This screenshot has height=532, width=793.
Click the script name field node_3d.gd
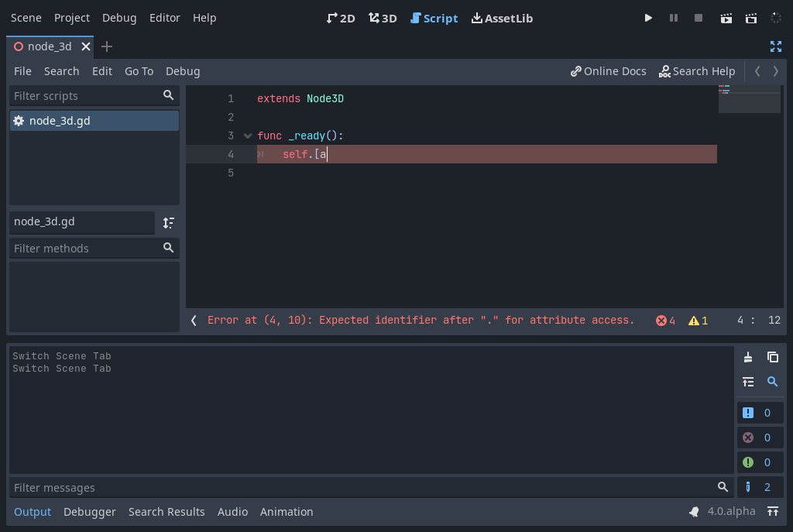click(x=82, y=222)
